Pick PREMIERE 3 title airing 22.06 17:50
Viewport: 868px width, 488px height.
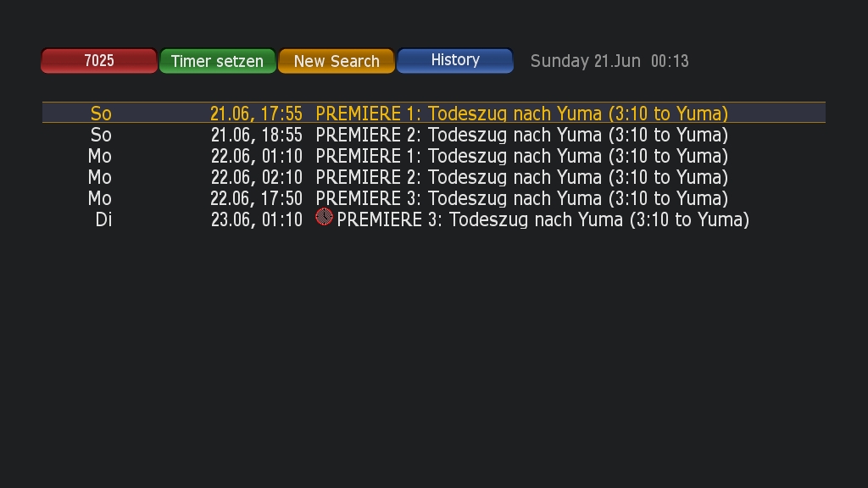(521, 198)
